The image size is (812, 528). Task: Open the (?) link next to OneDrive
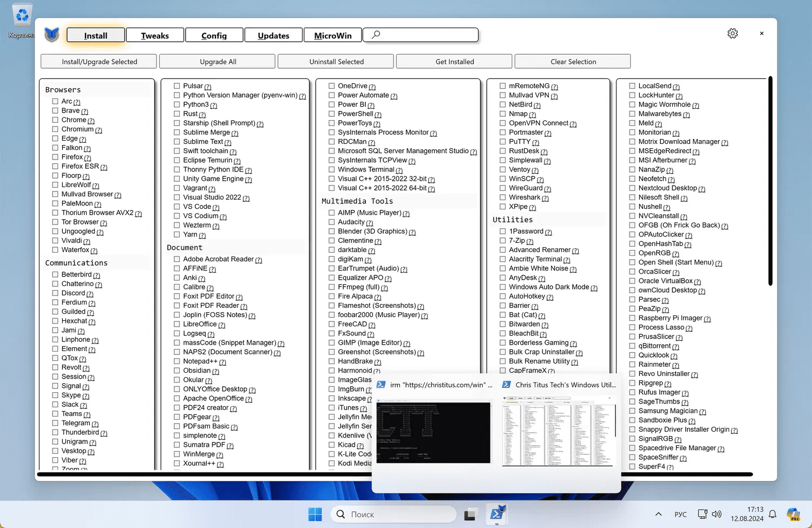point(372,87)
